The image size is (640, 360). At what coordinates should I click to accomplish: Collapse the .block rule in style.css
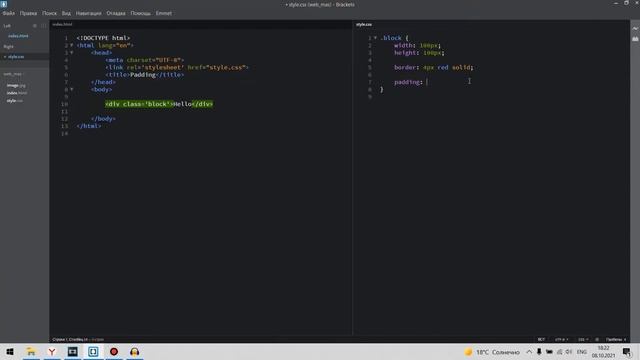pyautogui.click(x=376, y=38)
